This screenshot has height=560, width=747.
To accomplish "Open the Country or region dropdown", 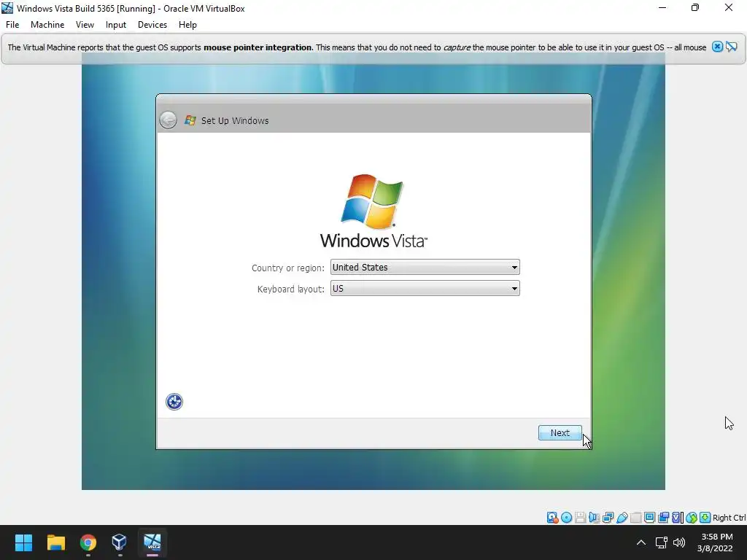I will tap(425, 267).
